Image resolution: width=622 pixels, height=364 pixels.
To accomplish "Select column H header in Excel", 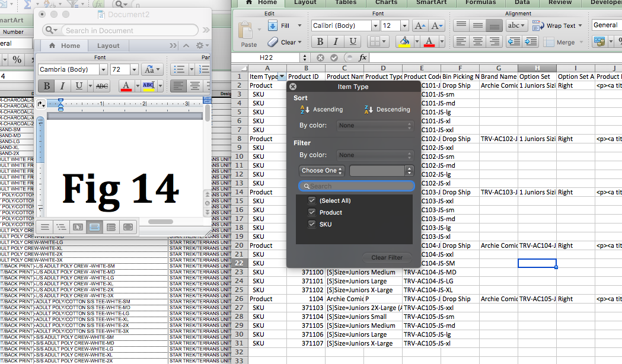I will click(x=537, y=68).
